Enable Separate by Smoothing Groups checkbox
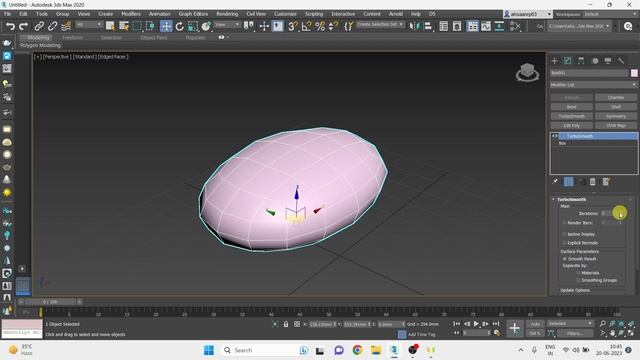 pos(578,280)
